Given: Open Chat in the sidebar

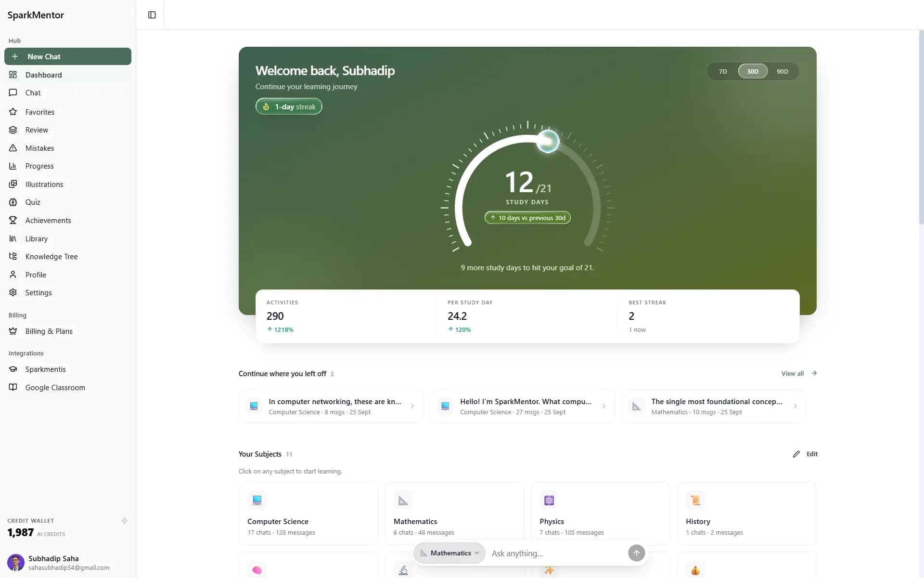Looking at the screenshot, I should pos(68,92).
